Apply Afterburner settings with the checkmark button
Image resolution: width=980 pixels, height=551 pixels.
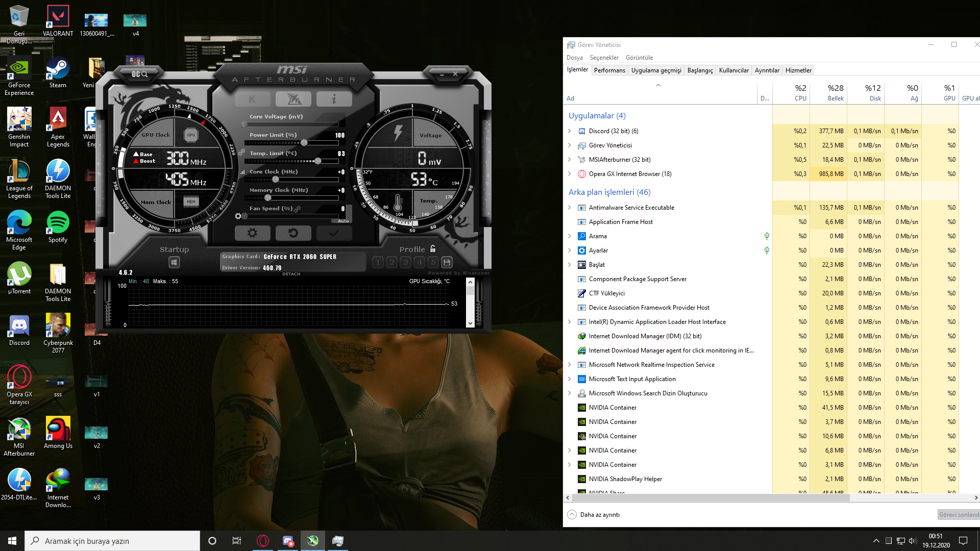coord(334,233)
